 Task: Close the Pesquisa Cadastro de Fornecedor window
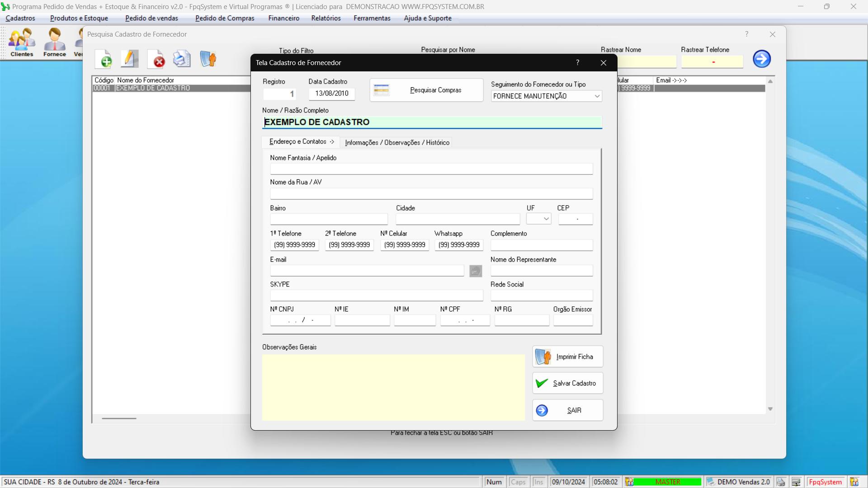773,34
